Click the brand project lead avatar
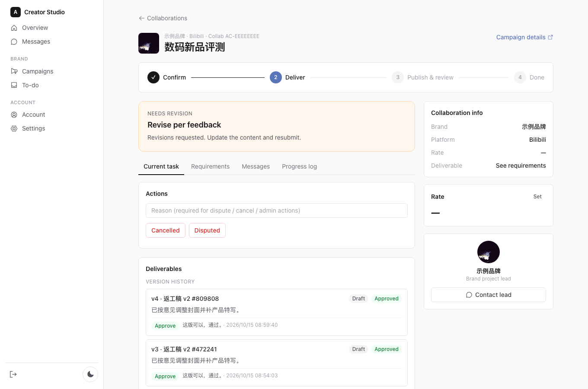Screen dimensions: 588x389 (x=489, y=252)
